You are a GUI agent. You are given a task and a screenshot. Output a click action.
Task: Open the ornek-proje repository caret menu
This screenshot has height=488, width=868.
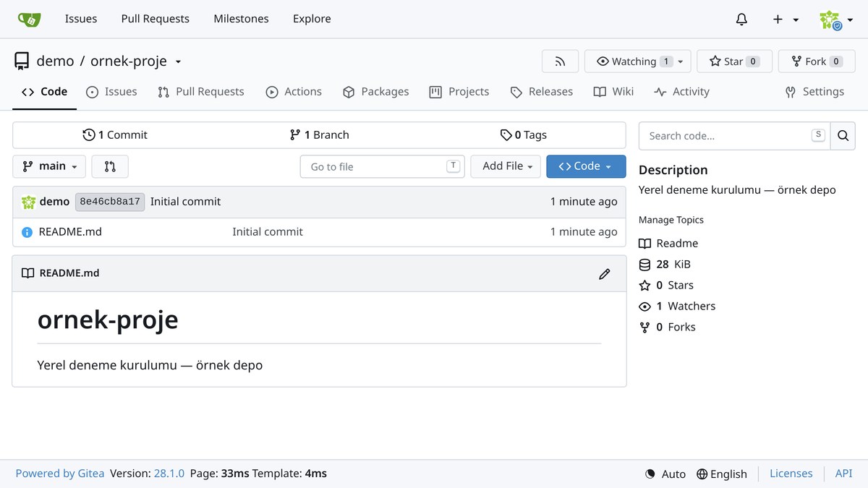pyautogui.click(x=179, y=61)
